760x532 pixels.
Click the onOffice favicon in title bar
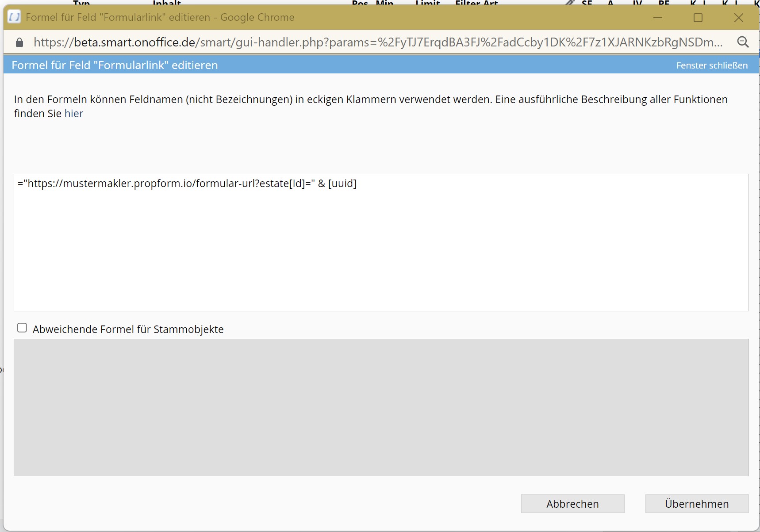(x=14, y=17)
